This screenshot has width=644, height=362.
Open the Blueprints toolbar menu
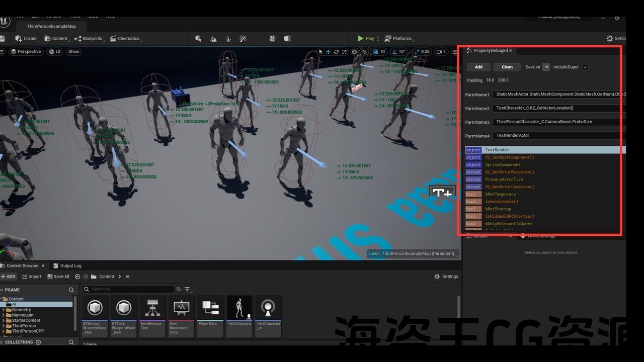(89, 39)
